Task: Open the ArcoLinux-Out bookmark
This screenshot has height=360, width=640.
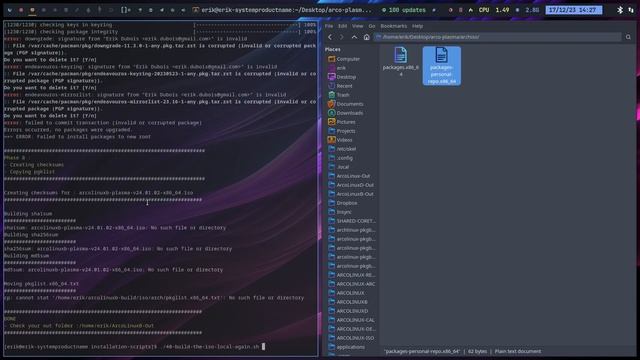Action: coord(352,176)
